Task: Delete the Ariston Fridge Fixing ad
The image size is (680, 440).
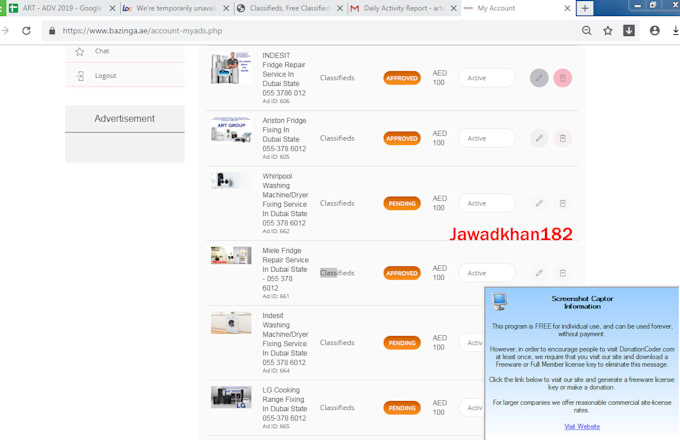Action: (x=562, y=138)
